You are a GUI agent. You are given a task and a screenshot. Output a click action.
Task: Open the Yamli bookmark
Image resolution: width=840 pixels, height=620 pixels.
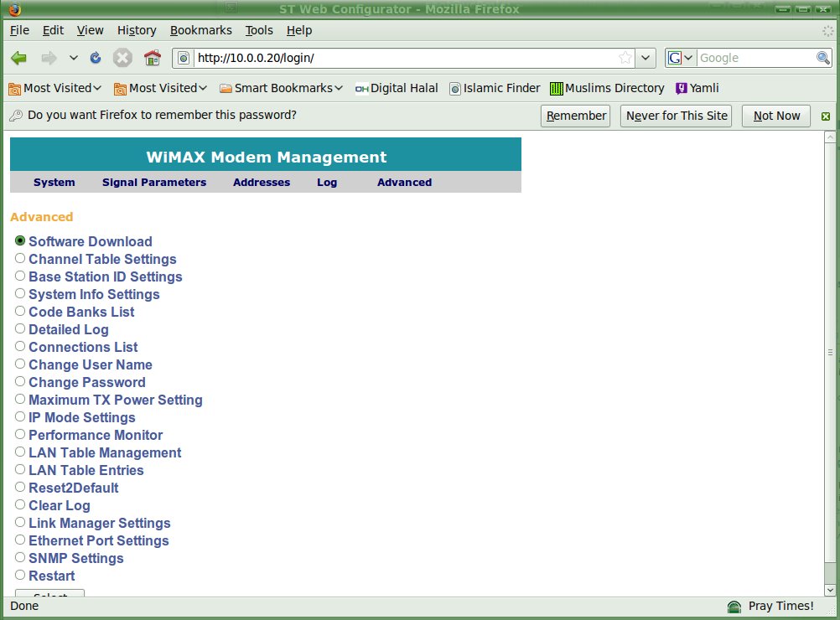697,88
